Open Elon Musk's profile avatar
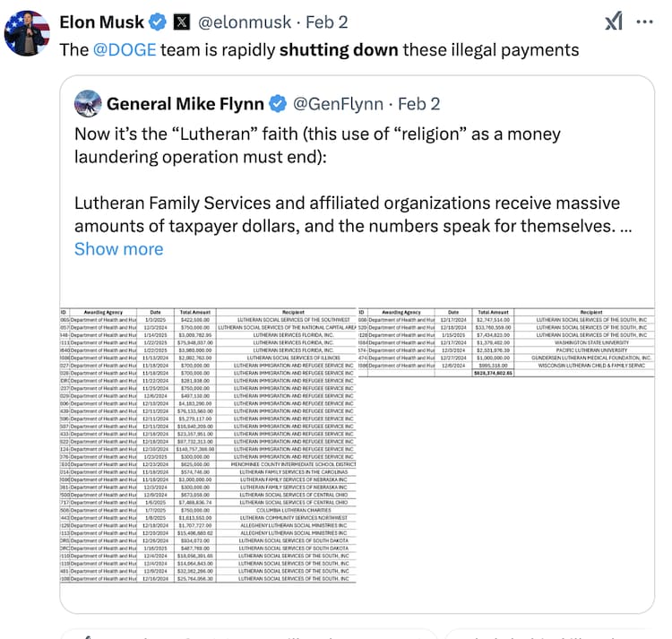The height and width of the screenshot is (639, 672). click(x=27, y=33)
